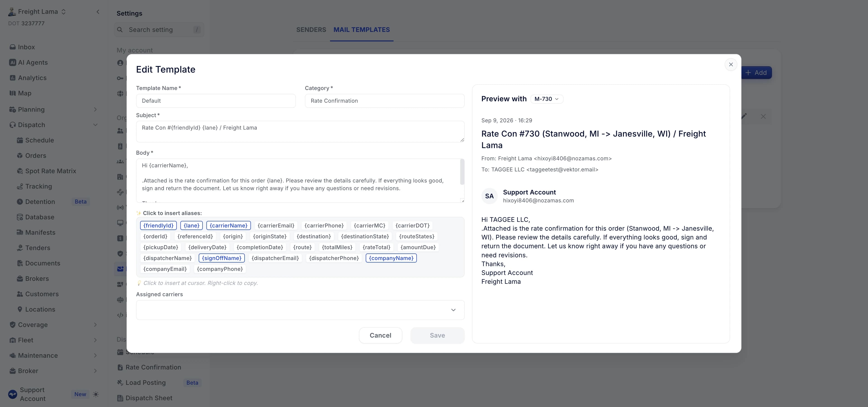Screen dimensions: 868x407
Task: Open the Documents icon
Action: tap(20, 263)
